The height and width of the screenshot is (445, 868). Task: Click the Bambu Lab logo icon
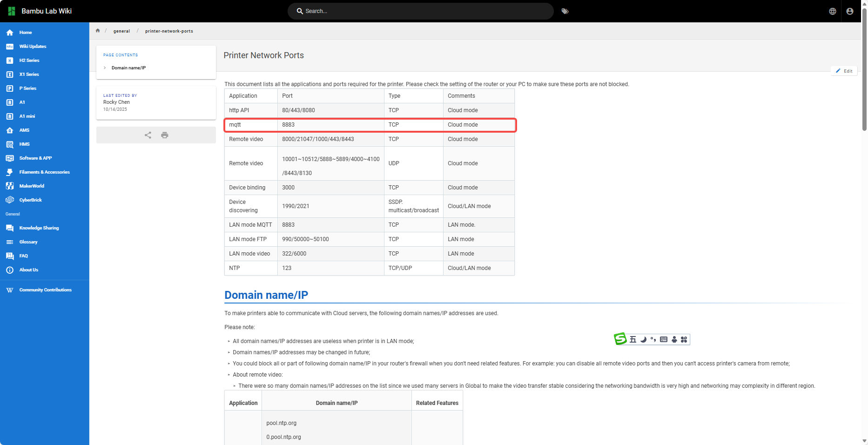point(12,11)
